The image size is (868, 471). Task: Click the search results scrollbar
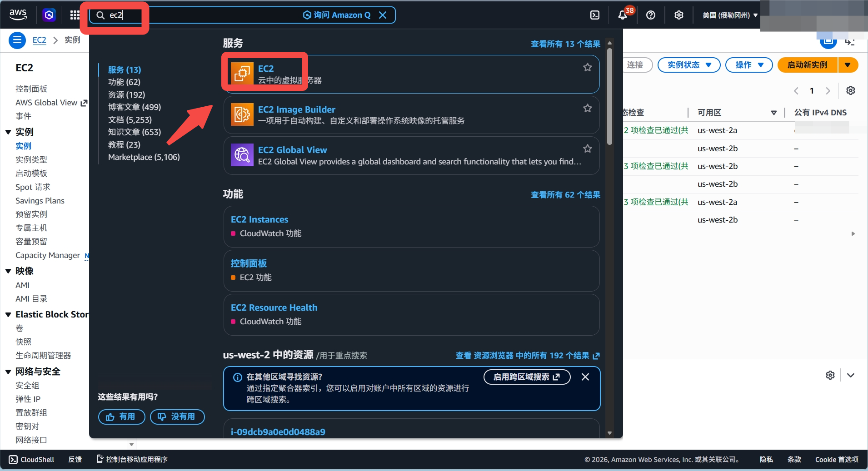[609, 98]
